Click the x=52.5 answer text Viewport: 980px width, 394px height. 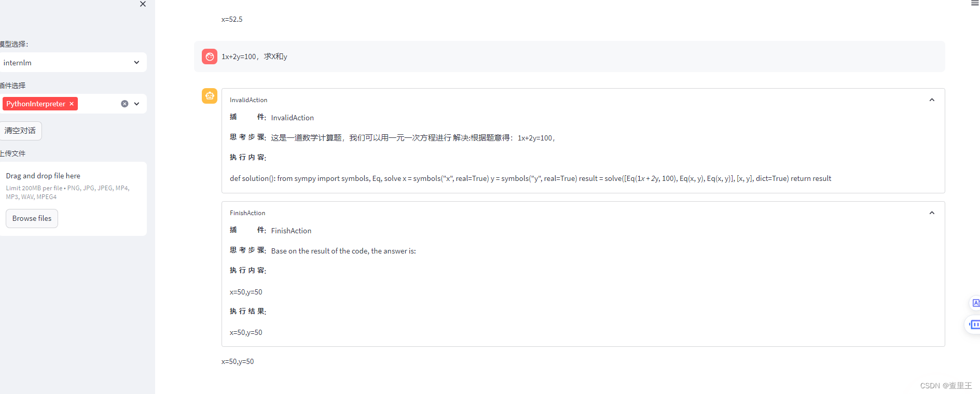point(232,19)
